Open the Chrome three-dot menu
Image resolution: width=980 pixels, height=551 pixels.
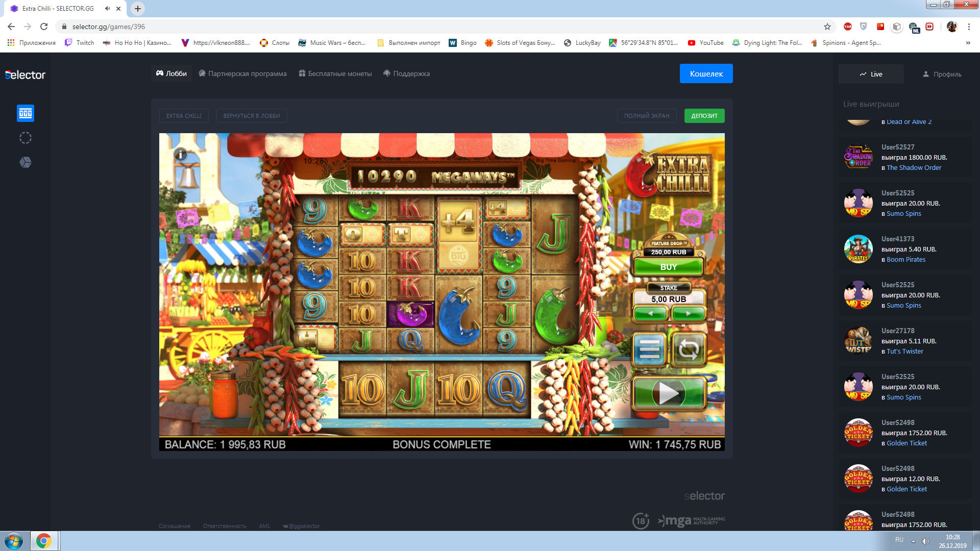969,27
